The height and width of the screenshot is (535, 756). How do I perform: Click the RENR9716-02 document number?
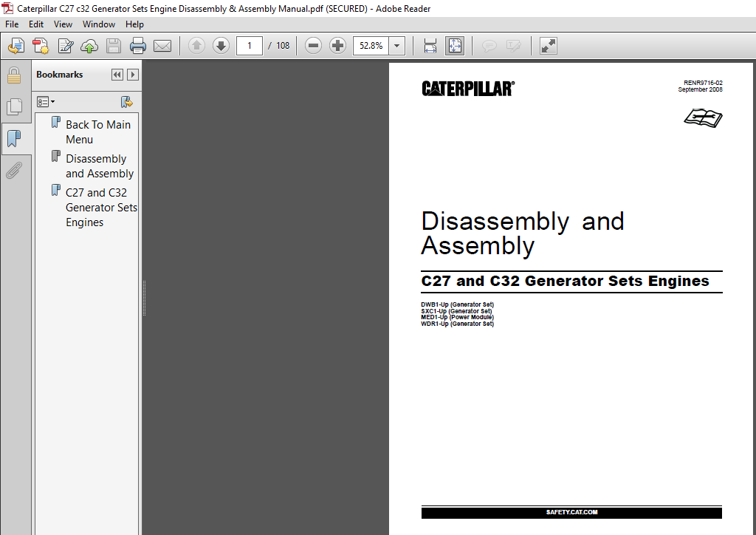point(703,83)
